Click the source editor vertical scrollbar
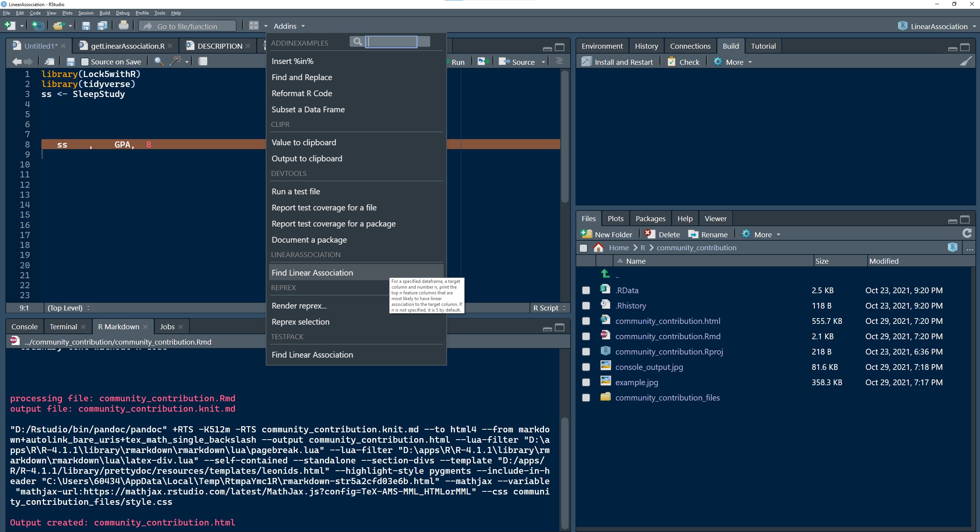 (x=564, y=136)
